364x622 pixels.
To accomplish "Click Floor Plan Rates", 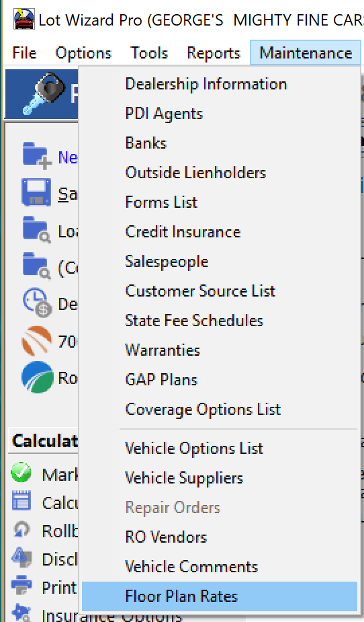I will coord(220,596).
